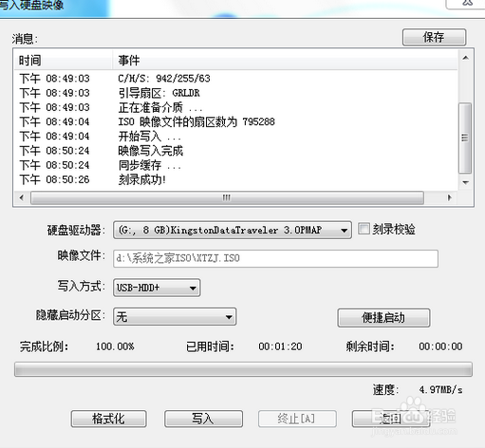This screenshot has height=448, width=485.
Task: Click the horizontal scroll left arrow
Action: coord(21,197)
